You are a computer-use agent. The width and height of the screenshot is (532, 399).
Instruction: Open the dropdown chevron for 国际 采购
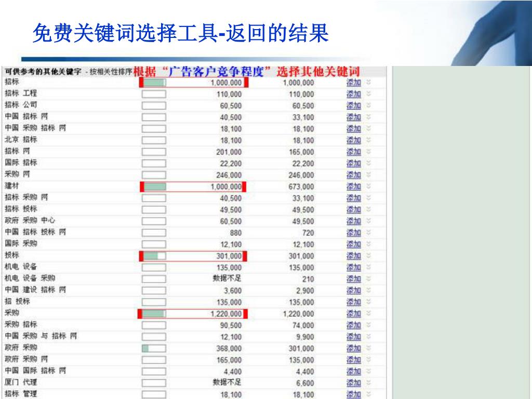(x=368, y=244)
